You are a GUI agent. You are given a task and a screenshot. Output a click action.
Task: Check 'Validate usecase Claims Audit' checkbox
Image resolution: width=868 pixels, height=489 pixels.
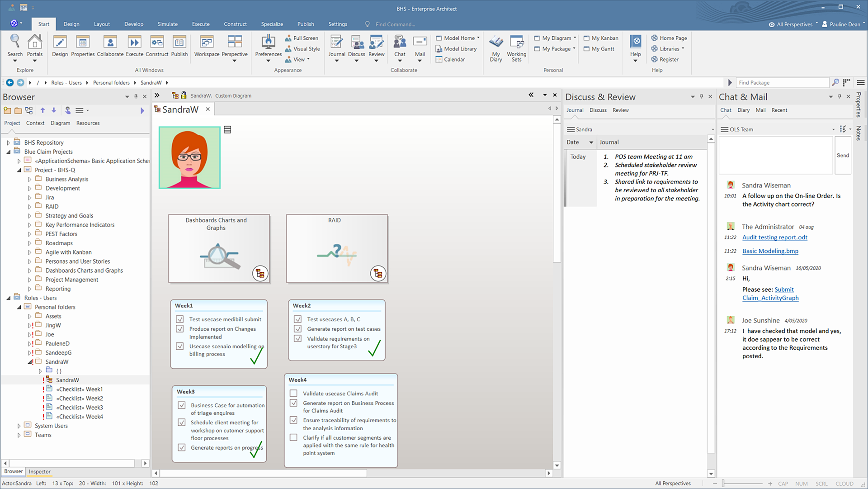pyautogui.click(x=293, y=394)
